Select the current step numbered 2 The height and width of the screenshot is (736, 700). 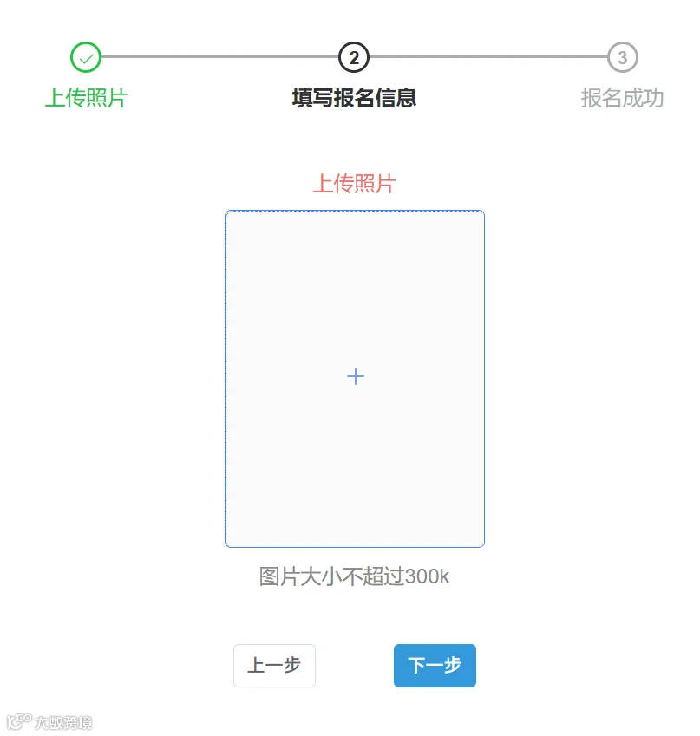[x=354, y=57]
